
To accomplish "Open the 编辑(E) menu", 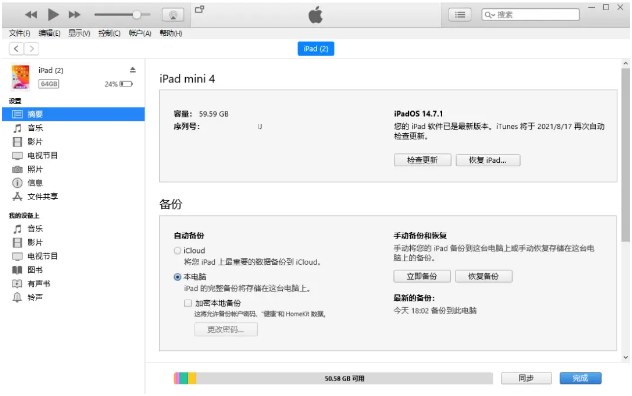I will pyautogui.click(x=50, y=33).
